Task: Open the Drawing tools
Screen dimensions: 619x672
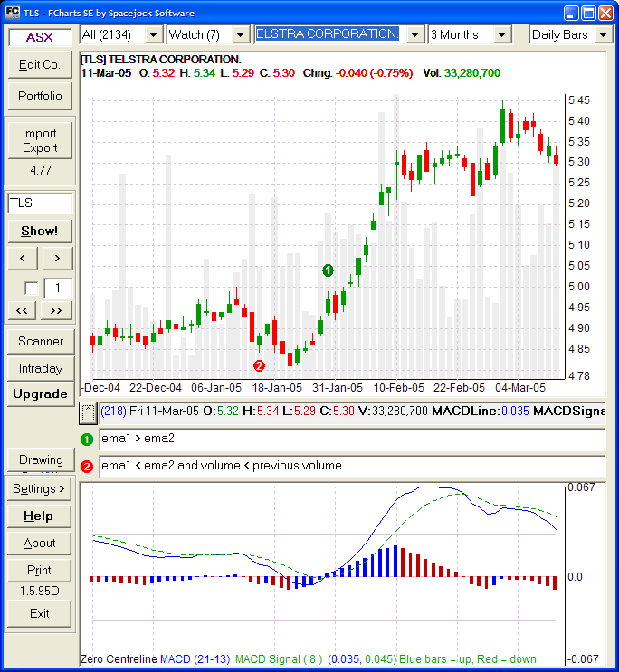Action: (41, 459)
